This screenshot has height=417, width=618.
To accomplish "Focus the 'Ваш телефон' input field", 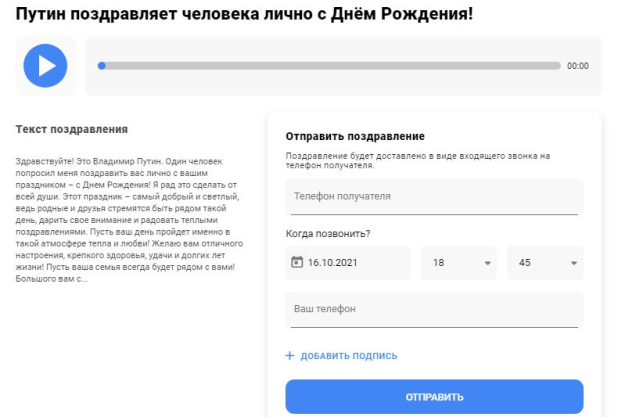I will 434,309.
